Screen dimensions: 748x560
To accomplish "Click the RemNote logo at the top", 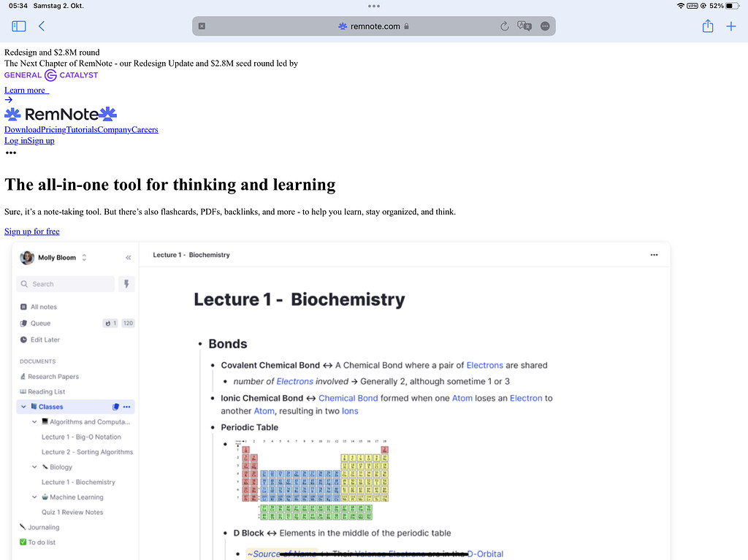I will tap(60, 114).
